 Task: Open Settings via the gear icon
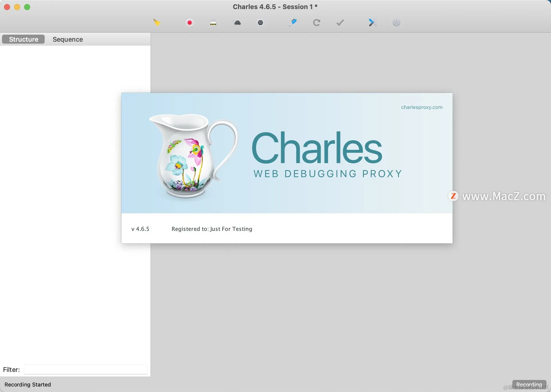click(396, 22)
